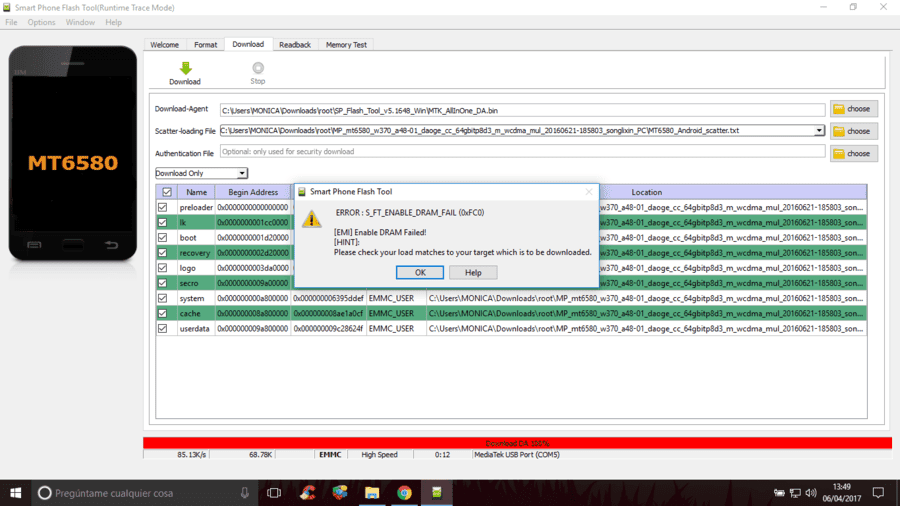Click the EMMC status bar entry
This screenshot has width=900, height=506.
330,454
